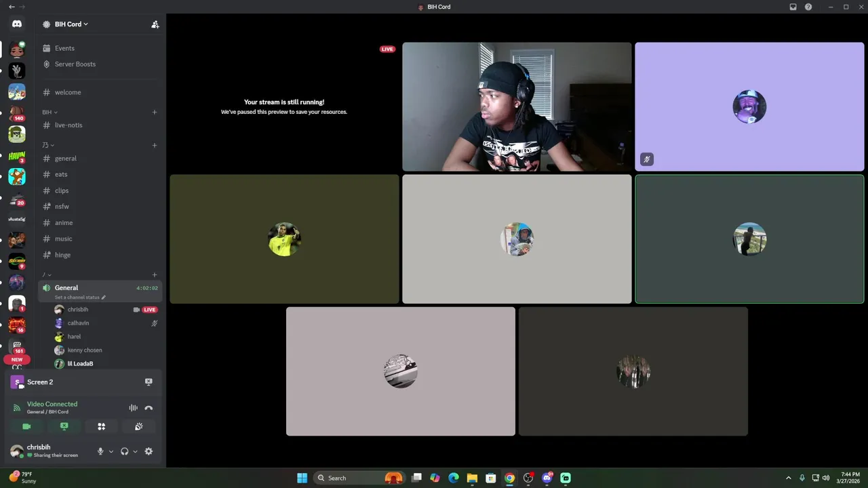Open headphones output device options arrow
868x488 pixels.
pyautogui.click(x=135, y=451)
